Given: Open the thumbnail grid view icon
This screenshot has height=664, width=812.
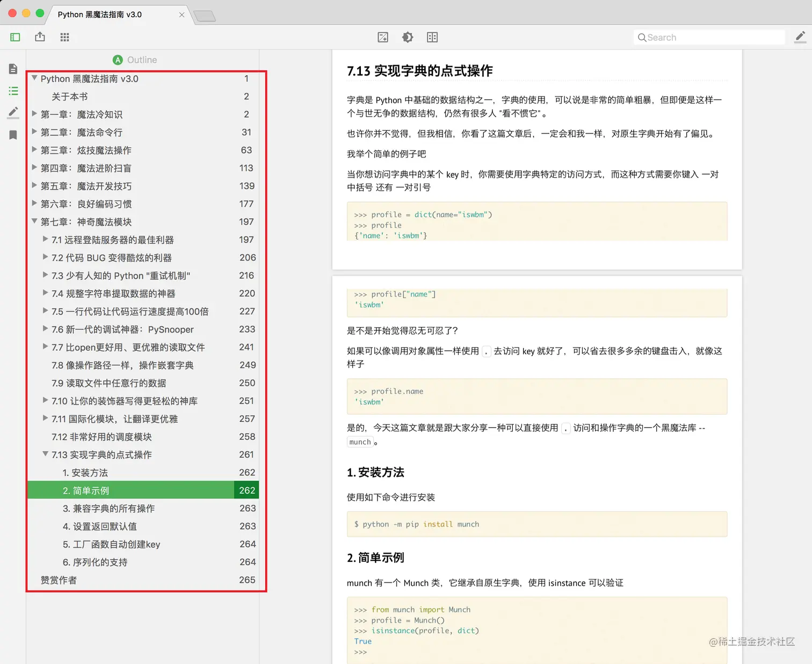Looking at the screenshot, I should [x=64, y=37].
